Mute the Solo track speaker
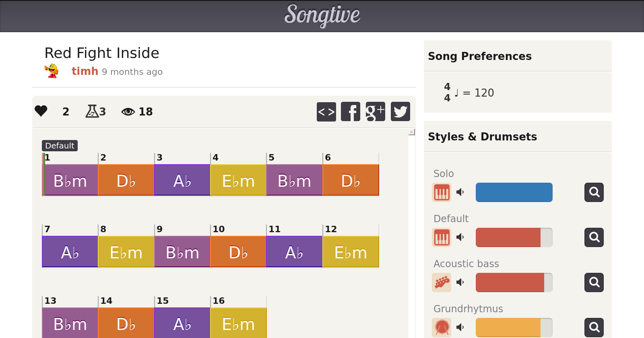644x338 pixels. pyautogui.click(x=460, y=192)
